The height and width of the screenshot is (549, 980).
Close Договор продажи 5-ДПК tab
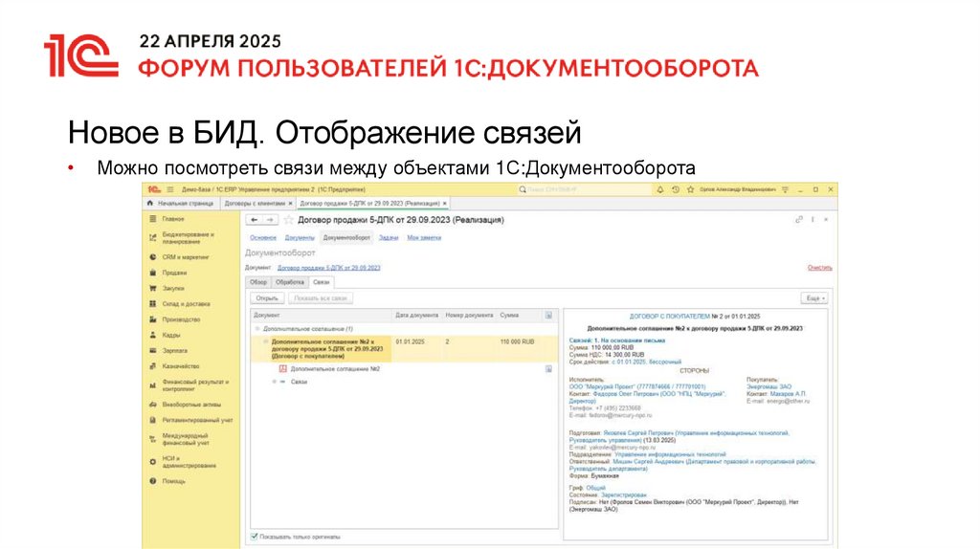click(x=445, y=204)
